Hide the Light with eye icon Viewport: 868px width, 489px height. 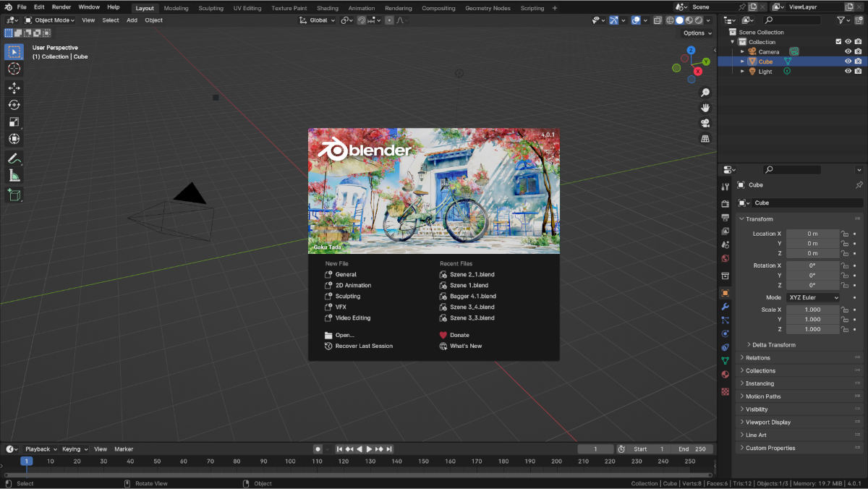pos(848,72)
